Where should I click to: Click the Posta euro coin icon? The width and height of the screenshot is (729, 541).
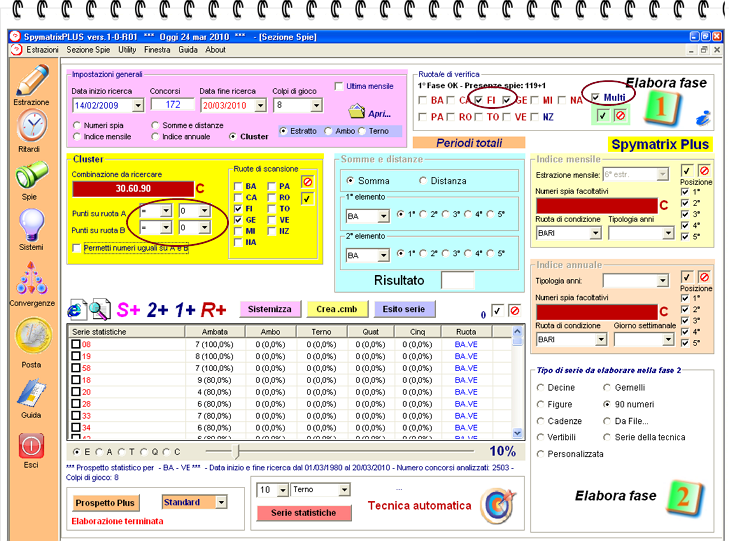(32, 336)
